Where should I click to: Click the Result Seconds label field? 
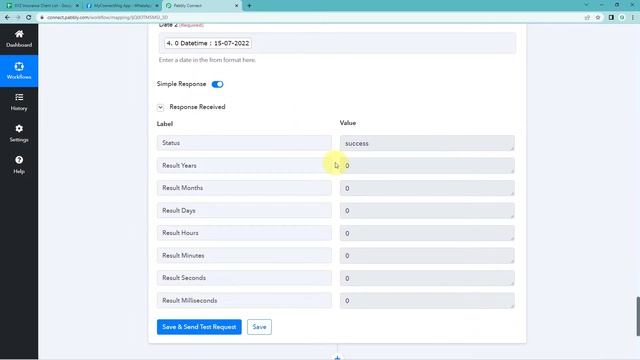[244, 278]
